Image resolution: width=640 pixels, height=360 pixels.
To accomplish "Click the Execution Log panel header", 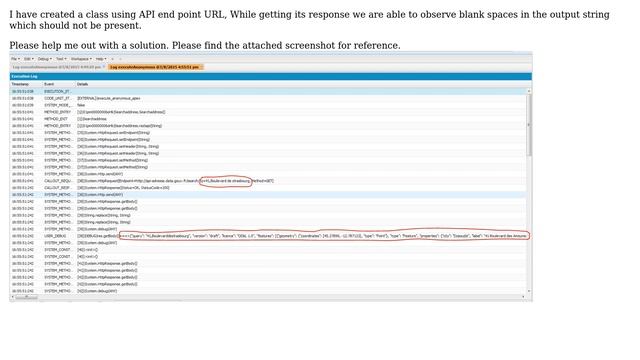I will [x=271, y=76].
